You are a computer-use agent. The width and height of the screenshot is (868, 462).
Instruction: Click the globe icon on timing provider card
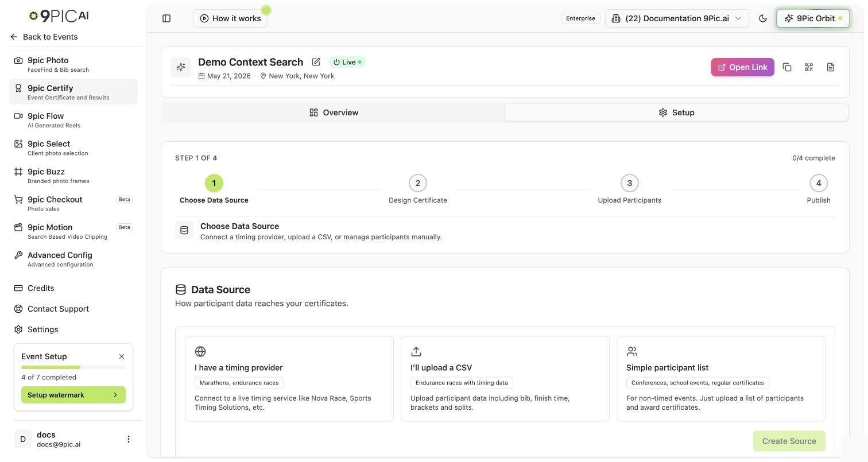click(200, 351)
